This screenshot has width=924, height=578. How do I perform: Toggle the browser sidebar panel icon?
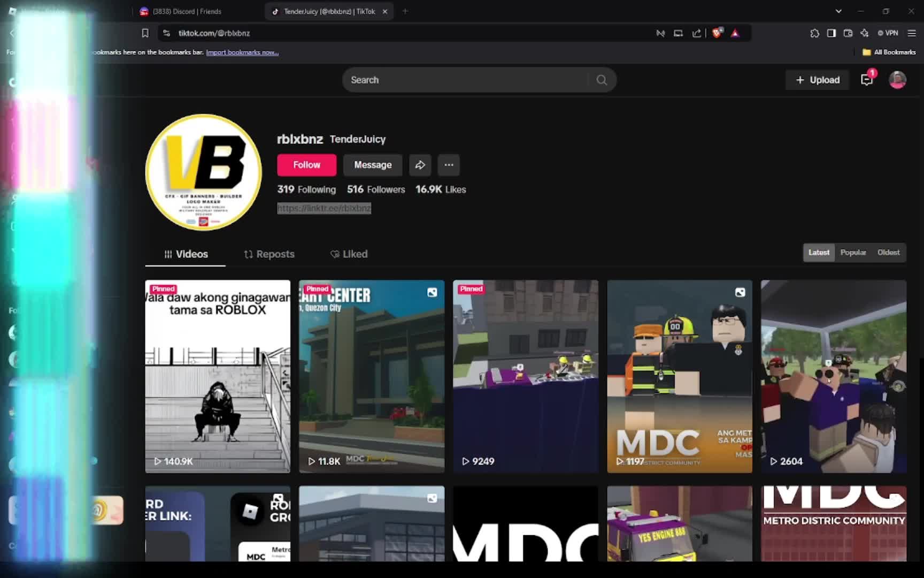point(831,33)
